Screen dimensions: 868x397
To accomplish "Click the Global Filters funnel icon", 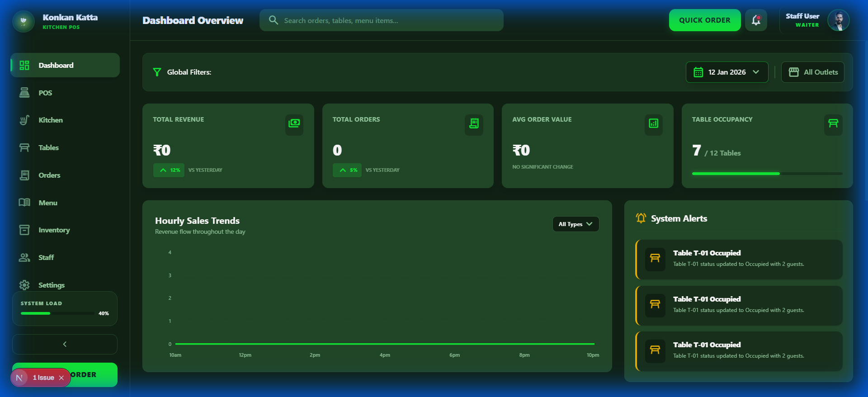I will click(157, 72).
